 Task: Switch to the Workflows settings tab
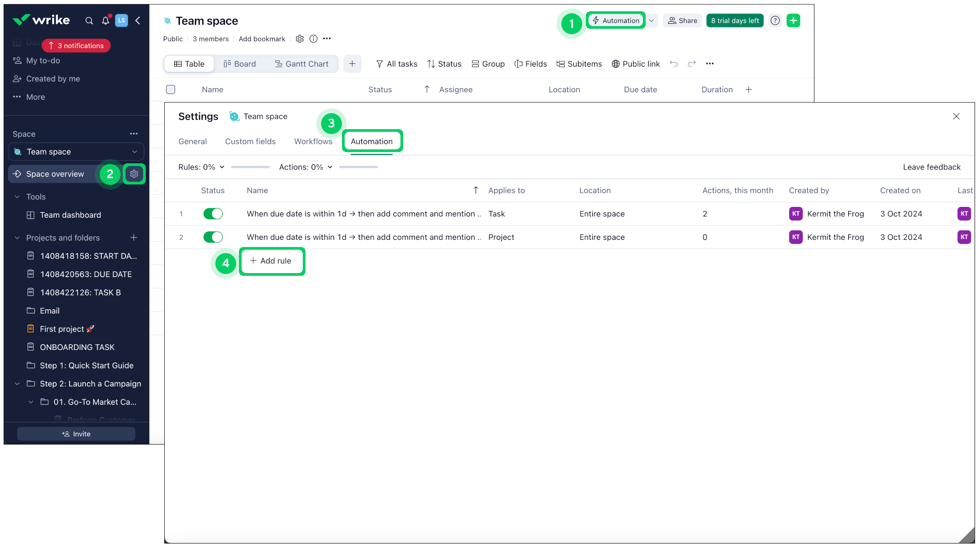(x=313, y=141)
